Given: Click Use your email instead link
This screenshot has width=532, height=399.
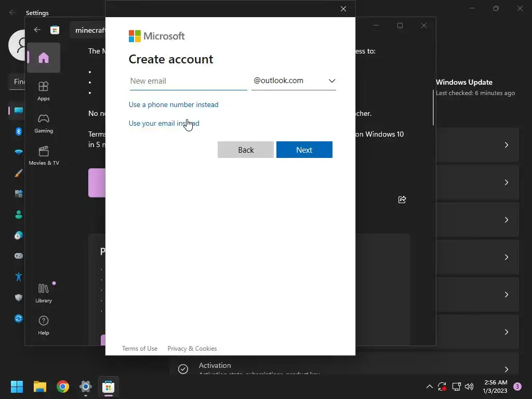Looking at the screenshot, I should tap(164, 123).
